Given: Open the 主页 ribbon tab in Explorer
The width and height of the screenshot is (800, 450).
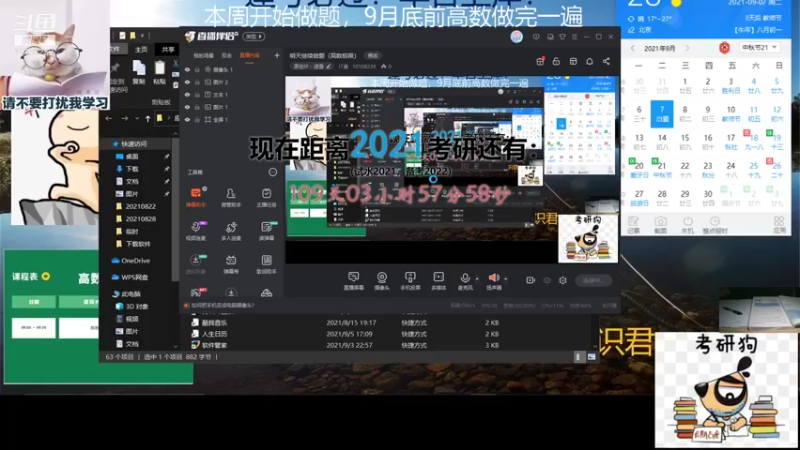Looking at the screenshot, I should [141, 49].
